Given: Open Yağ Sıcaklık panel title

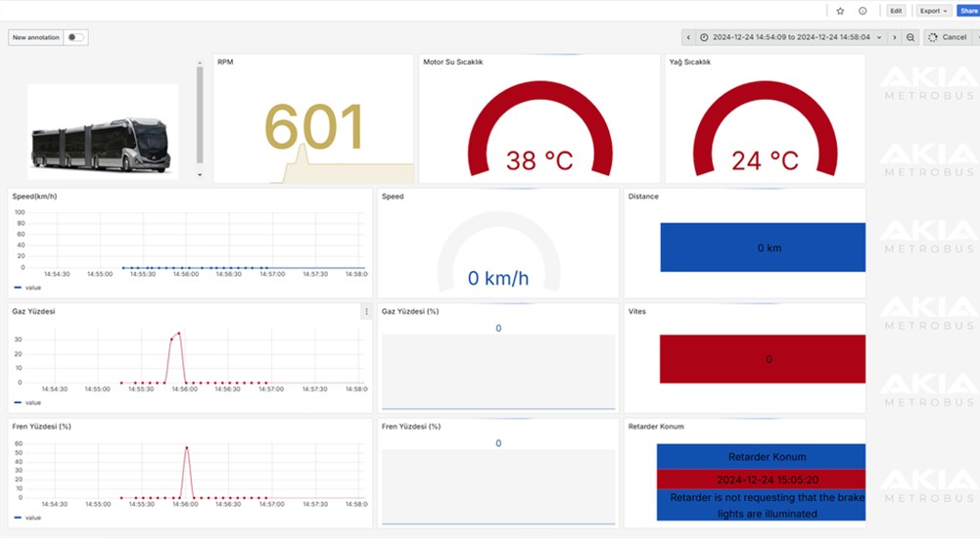Looking at the screenshot, I should pyautogui.click(x=689, y=62).
